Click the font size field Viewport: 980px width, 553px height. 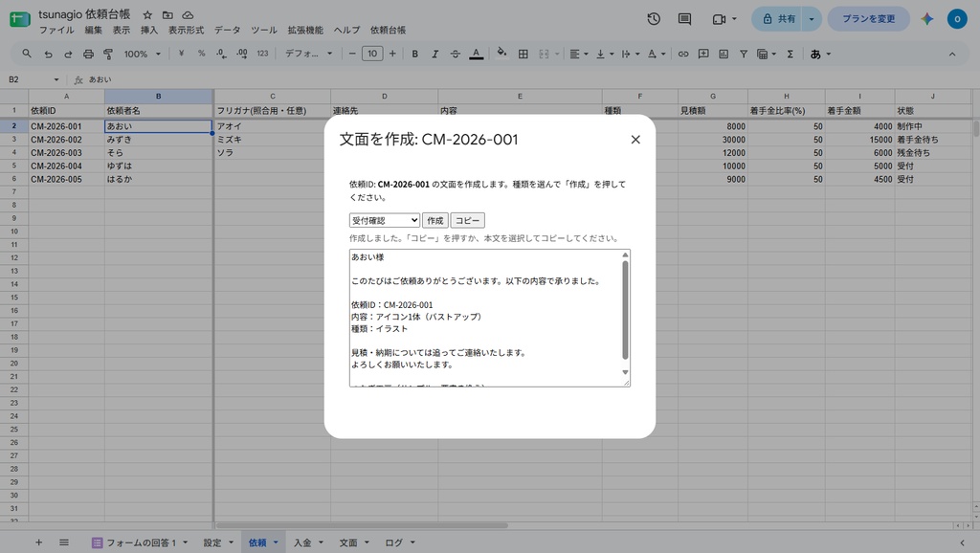372,54
